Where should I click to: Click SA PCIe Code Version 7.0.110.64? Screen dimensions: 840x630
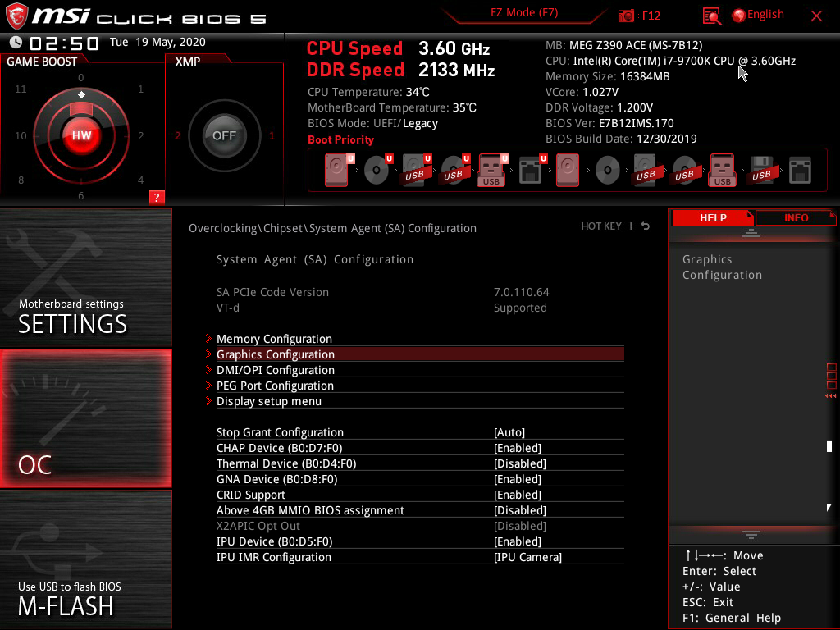tap(382, 292)
